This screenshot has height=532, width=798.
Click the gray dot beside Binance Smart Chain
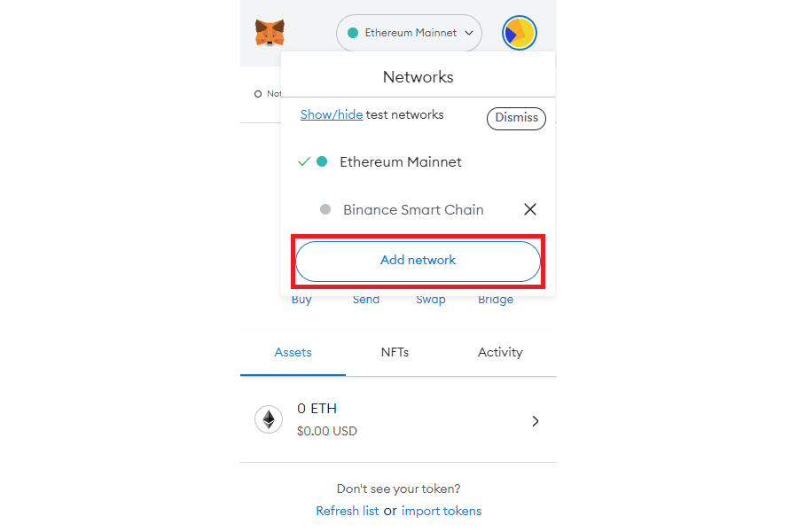(x=325, y=209)
